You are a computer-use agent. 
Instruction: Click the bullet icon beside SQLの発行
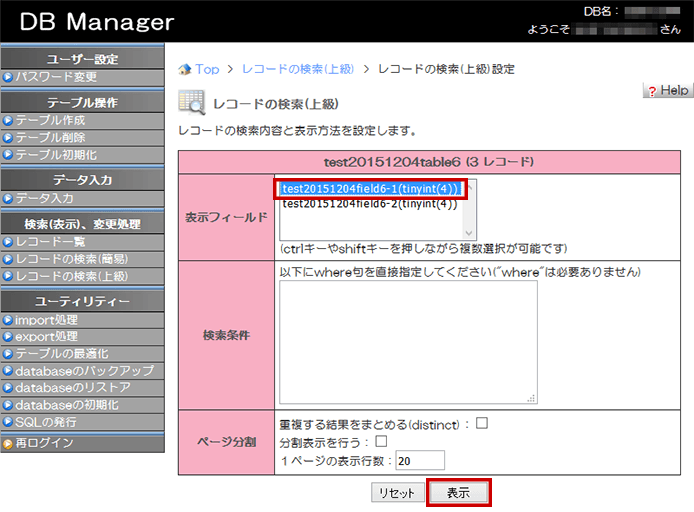point(8,422)
